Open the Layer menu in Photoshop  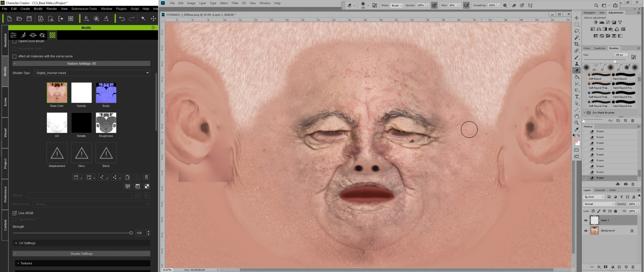point(203,3)
